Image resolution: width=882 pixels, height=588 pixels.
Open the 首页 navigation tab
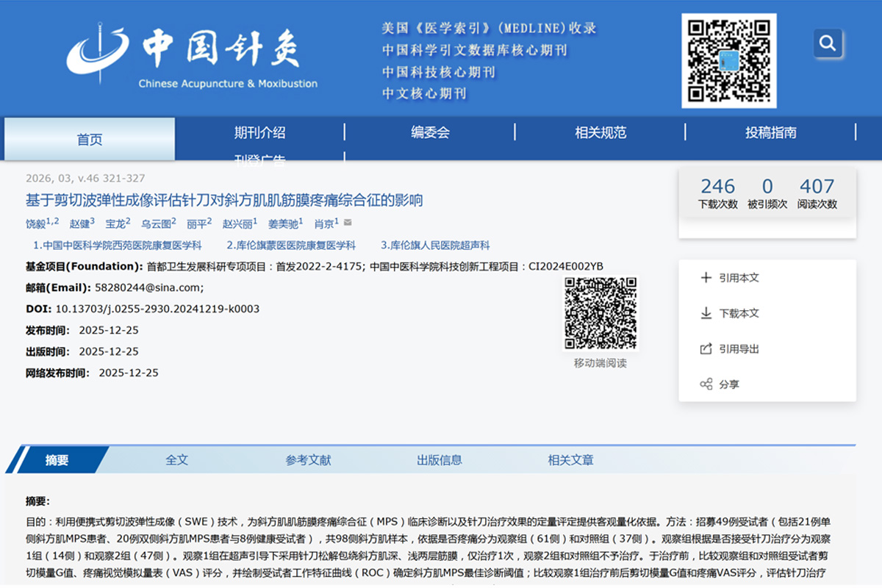click(x=90, y=139)
